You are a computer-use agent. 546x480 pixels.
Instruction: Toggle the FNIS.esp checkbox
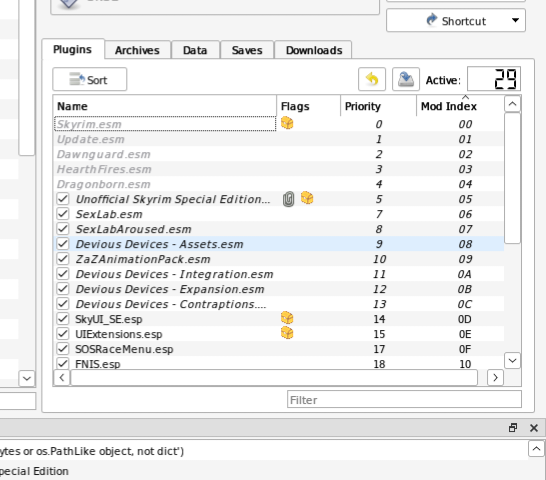63,364
